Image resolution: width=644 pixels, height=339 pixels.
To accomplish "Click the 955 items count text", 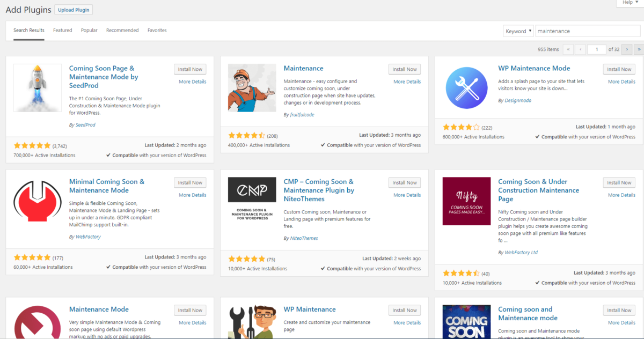I will point(548,49).
